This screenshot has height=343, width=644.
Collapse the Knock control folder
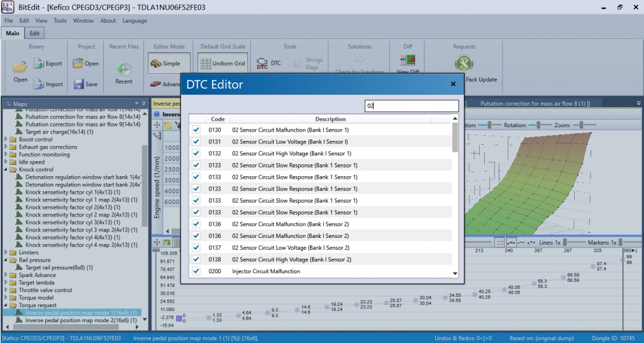click(x=6, y=170)
